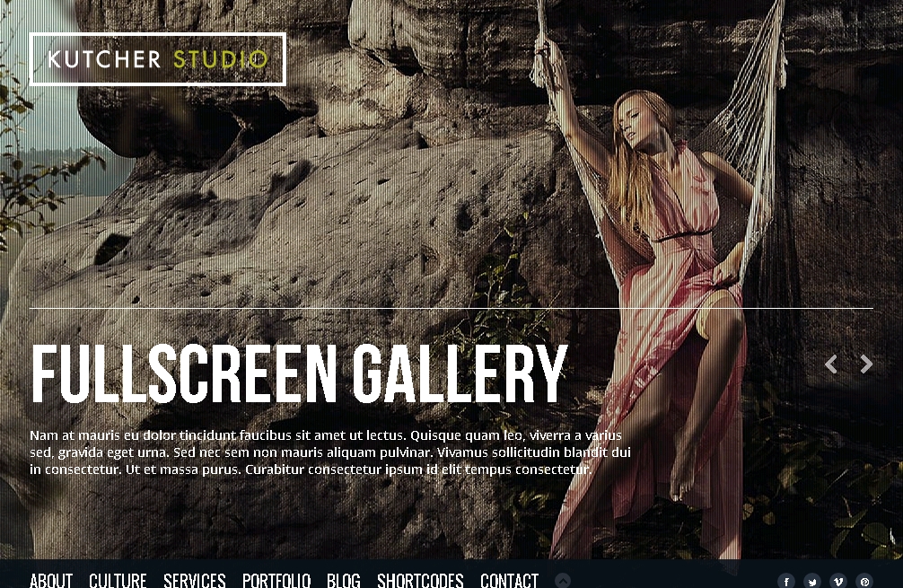
Task: Click the horizontal divider line above the heading
Action: pos(451,308)
